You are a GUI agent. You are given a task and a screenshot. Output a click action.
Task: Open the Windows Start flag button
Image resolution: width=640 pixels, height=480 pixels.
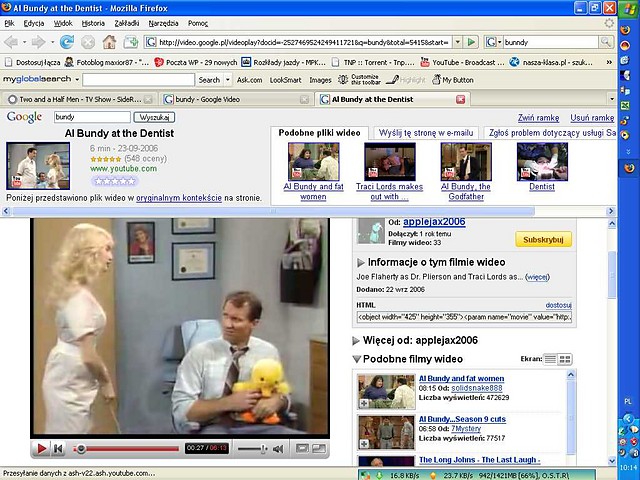click(x=628, y=9)
